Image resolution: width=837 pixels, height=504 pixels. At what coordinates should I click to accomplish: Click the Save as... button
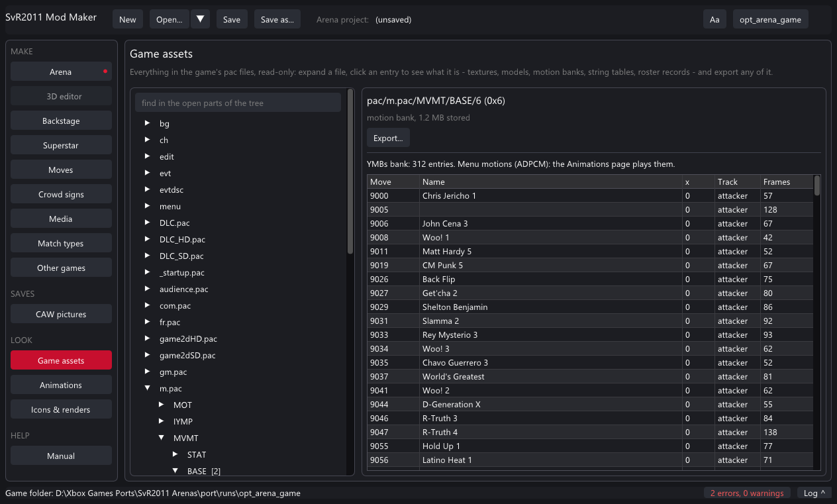point(277,19)
